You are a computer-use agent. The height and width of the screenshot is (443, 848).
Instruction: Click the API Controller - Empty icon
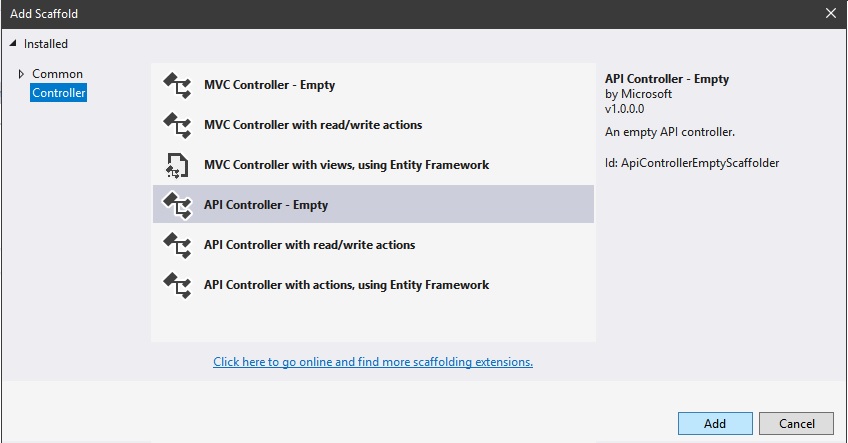[x=177, y=206]
